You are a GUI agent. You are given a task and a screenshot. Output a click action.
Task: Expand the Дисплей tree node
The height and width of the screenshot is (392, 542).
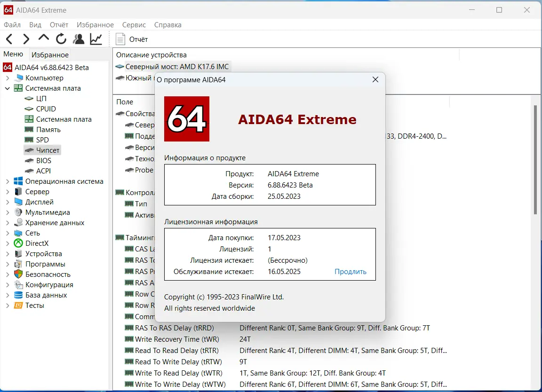pos(7,202)
